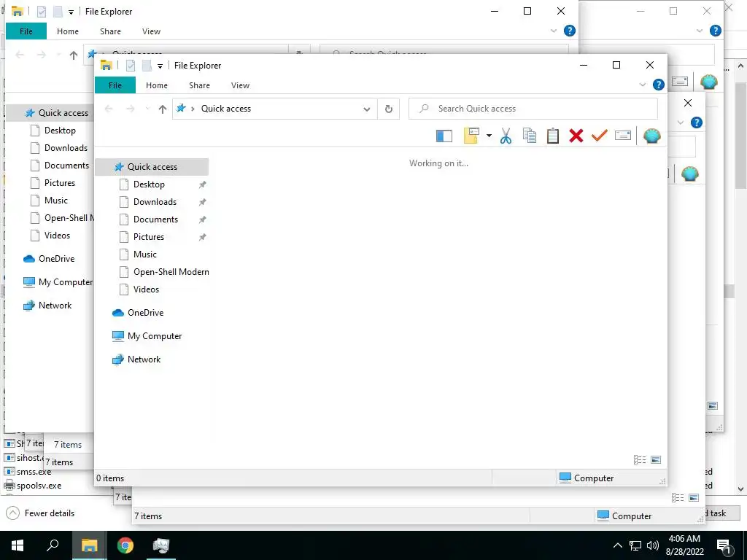
Task: Click the Search Quick access field
Action: point(533,109)
